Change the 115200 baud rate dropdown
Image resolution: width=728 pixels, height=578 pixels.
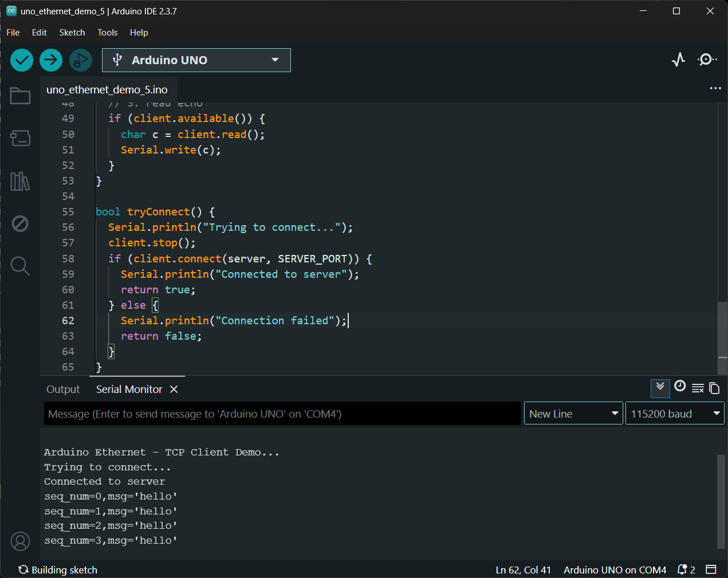click(x=674, y=414)
